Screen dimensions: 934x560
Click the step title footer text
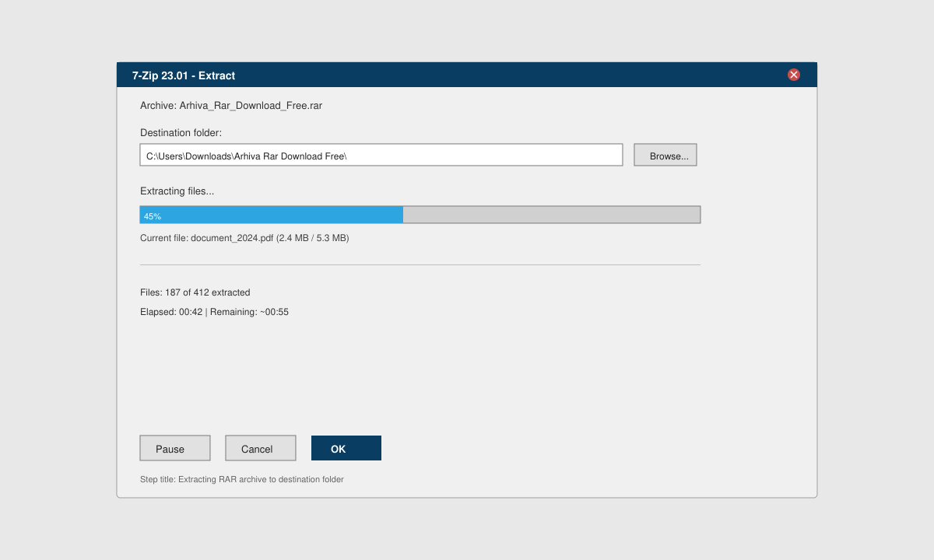[x=242, y=479]
